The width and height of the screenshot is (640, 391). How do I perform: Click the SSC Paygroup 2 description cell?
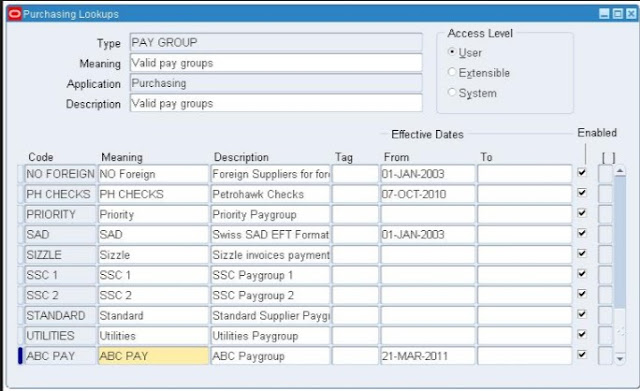270,295
